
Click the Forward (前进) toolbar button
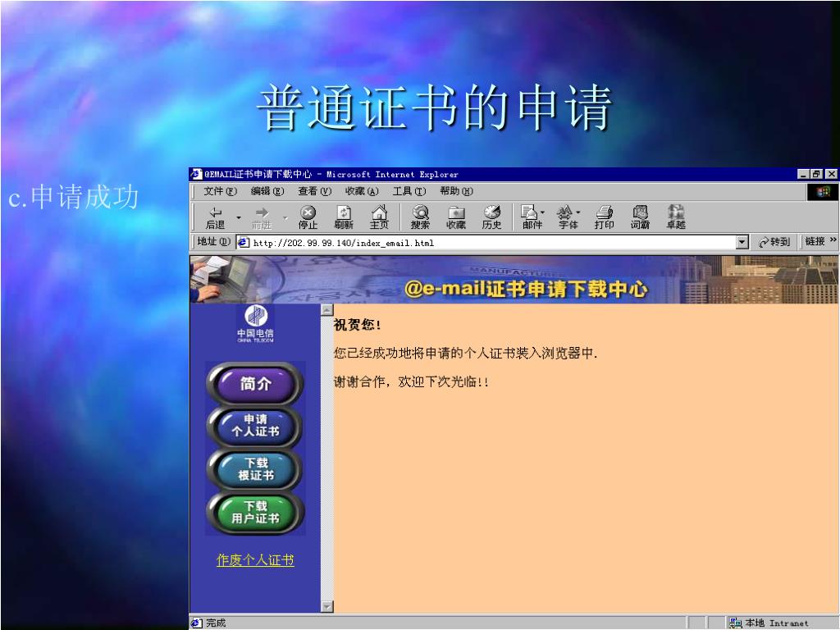[262, 217]
